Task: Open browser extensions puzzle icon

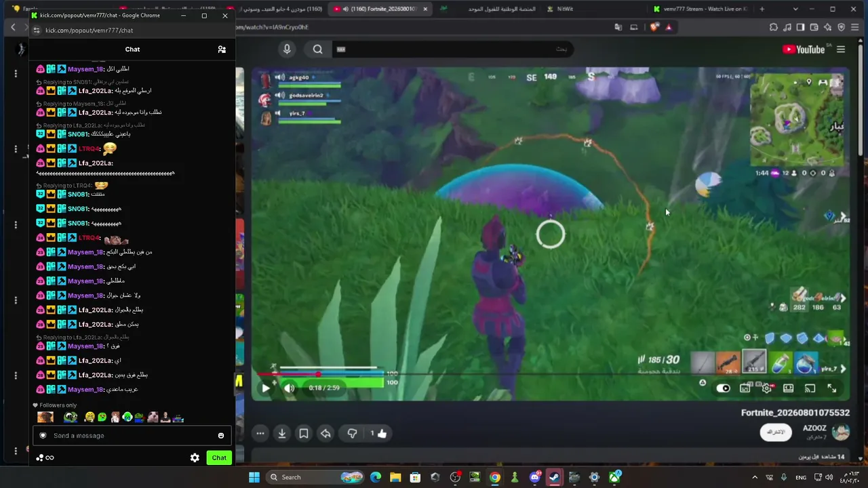Action: 774,27
